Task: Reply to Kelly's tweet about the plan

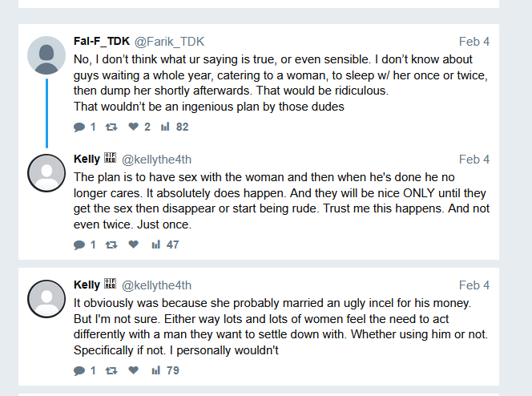Action: click(79, 244)
